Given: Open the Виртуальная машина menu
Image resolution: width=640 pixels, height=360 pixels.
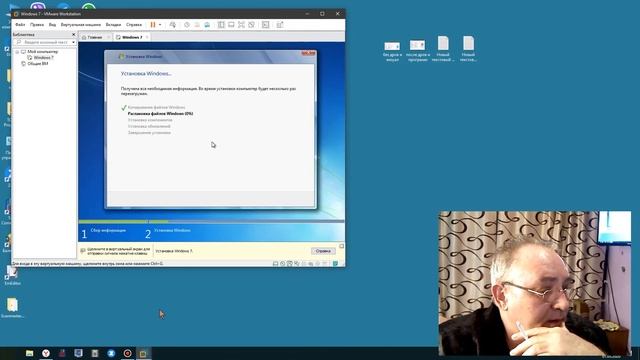Looking at the screenshot, I should tap(81, 25).
